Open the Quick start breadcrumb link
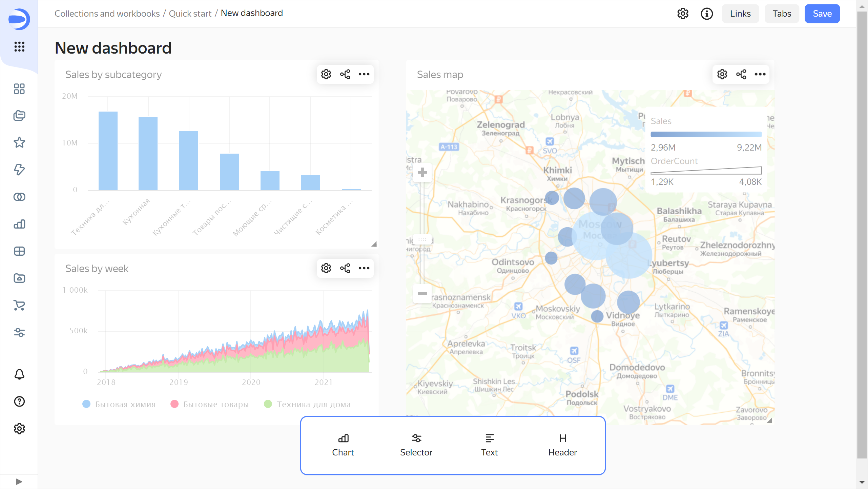Image resolution: width=868 pixels, height=489 pixels. (190, 13)
